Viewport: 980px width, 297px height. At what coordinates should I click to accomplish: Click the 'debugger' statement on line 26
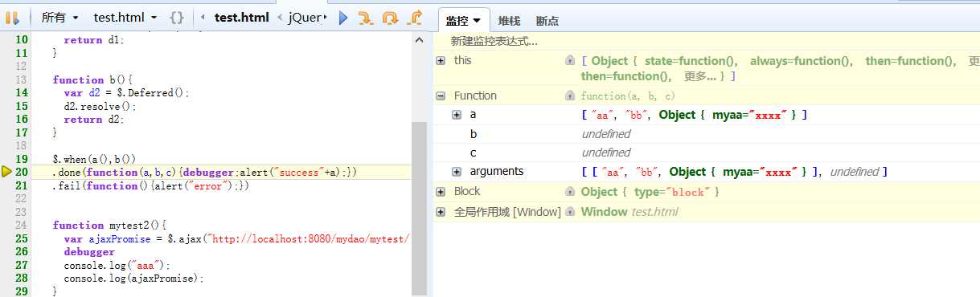(89, 252)
